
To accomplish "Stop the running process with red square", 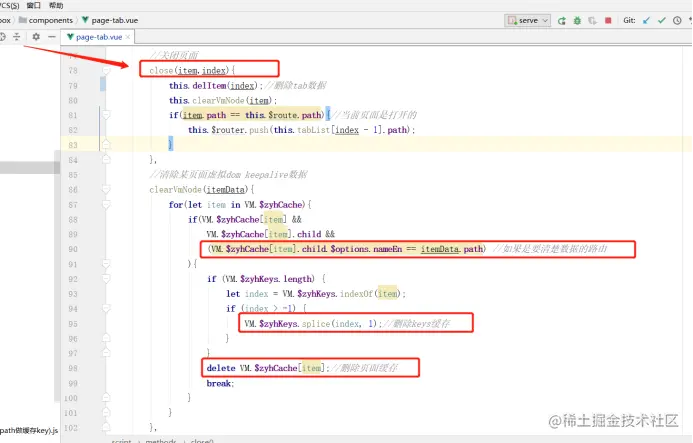I will [x=608, y=20].
